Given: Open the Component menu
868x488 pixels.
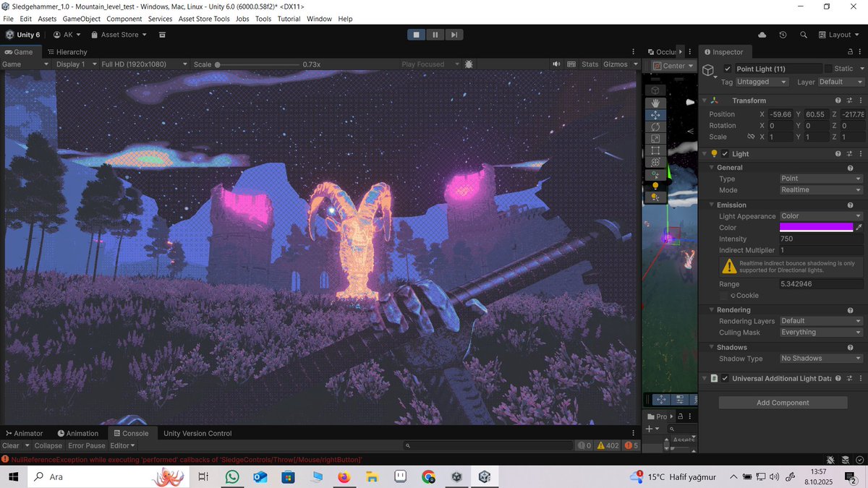Looking at the screenshot, I should click(124, 19).
